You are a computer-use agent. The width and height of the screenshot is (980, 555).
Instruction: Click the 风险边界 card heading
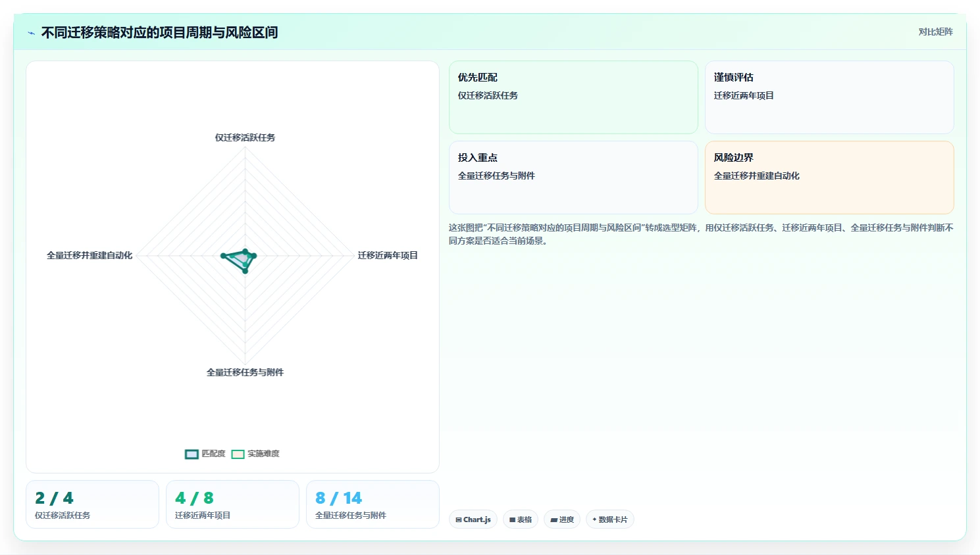734,158
